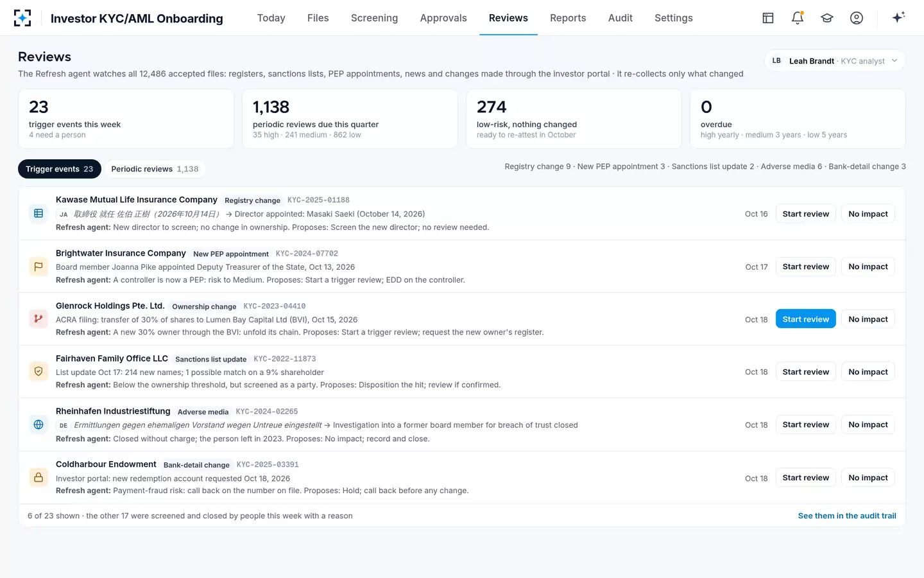This screenshot has width=924, height=578.
Task: Start review for Brightwater Insurance Company
Action: 805,267
